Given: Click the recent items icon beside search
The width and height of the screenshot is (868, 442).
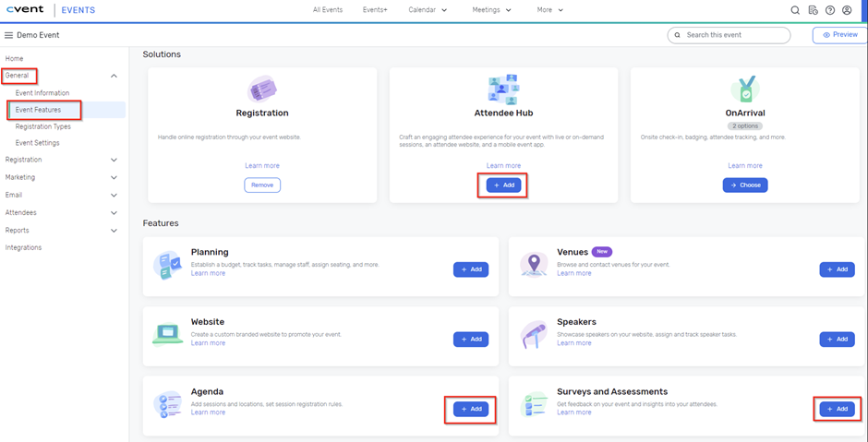Looking at the screenshot, I should coord(813,10).
